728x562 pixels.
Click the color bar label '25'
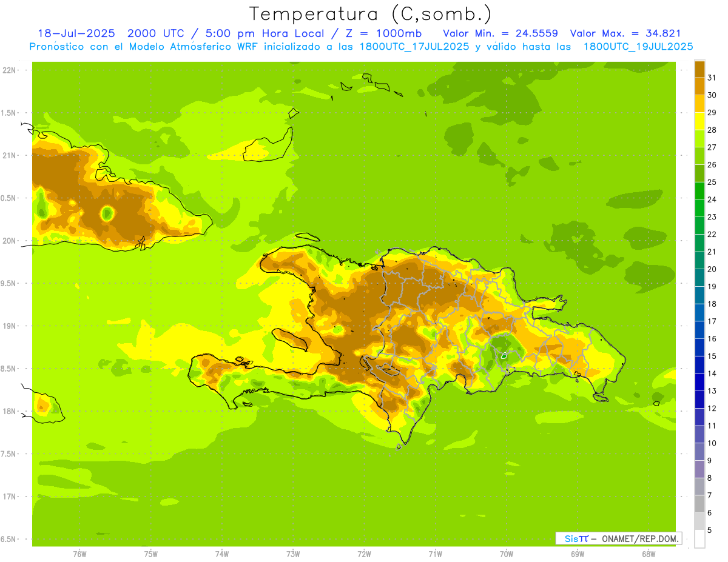point(712,182)
